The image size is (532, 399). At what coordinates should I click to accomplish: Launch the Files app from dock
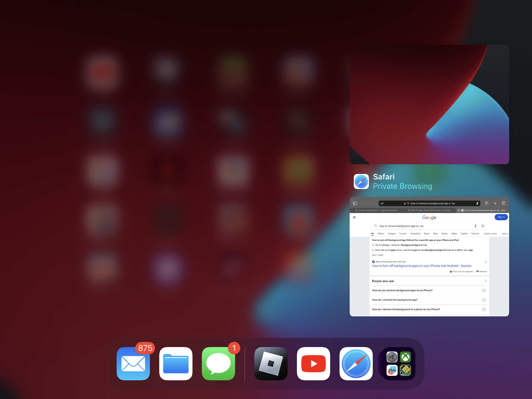pos(176,363)
